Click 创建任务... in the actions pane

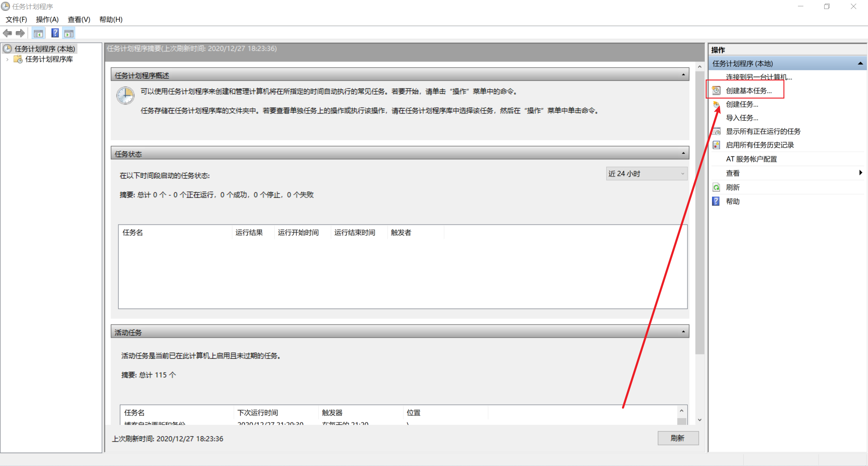pos(742,104)
